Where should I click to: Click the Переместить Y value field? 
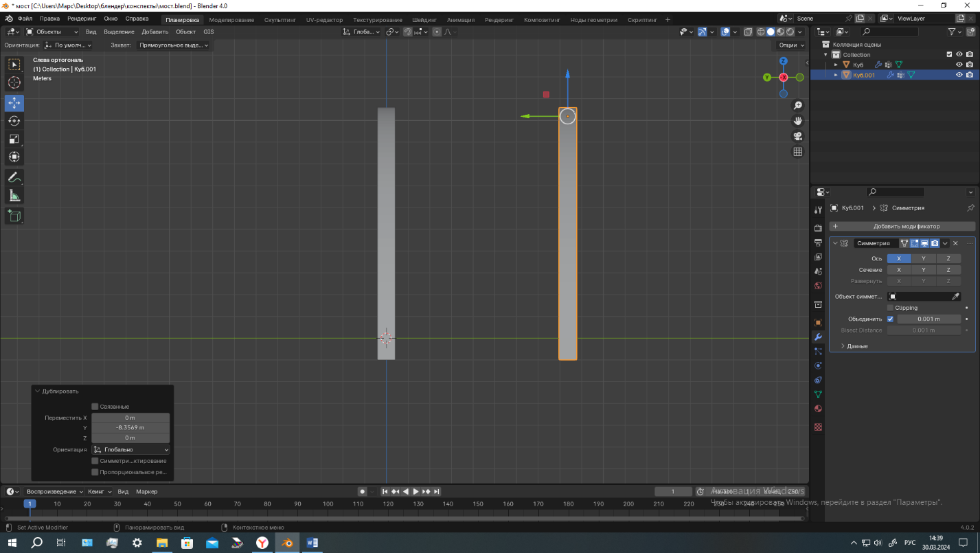pos(130,427)
